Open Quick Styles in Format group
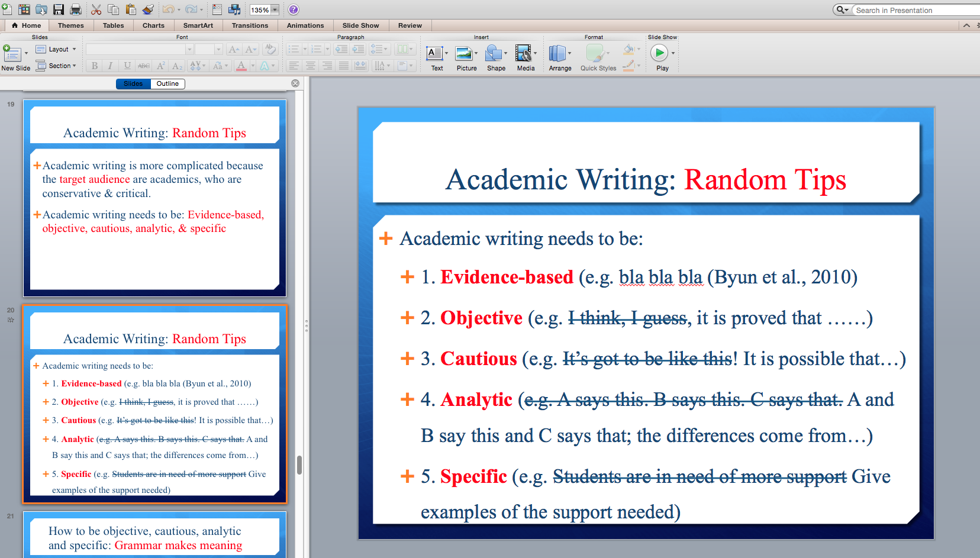 [x=598, y=57]
